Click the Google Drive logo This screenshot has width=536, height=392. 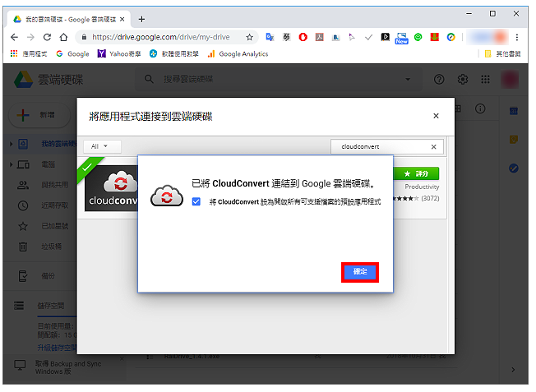(x=23, y=79)
